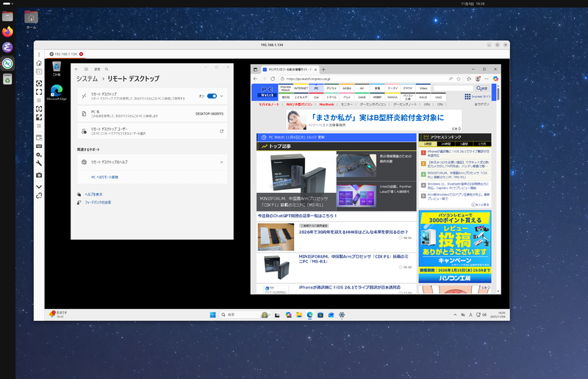This screenshot has width=588, height=379.
Task: Open File Explorer from the remote taskbar
Action: 299,315
